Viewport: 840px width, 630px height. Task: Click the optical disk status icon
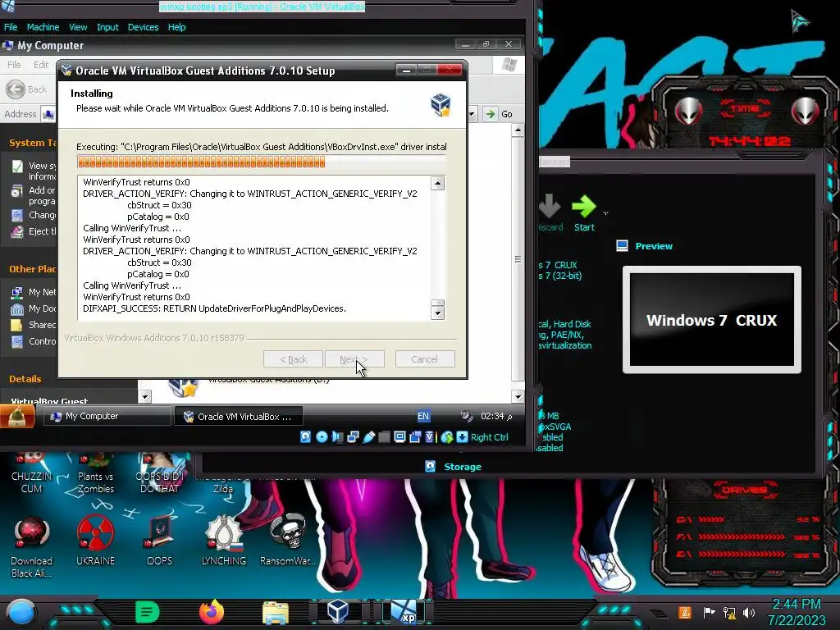point(322,437)
